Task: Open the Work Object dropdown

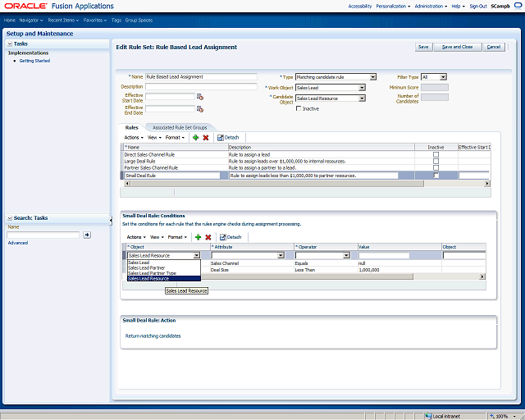Action: pyautogui.click(x=362, y=88)
